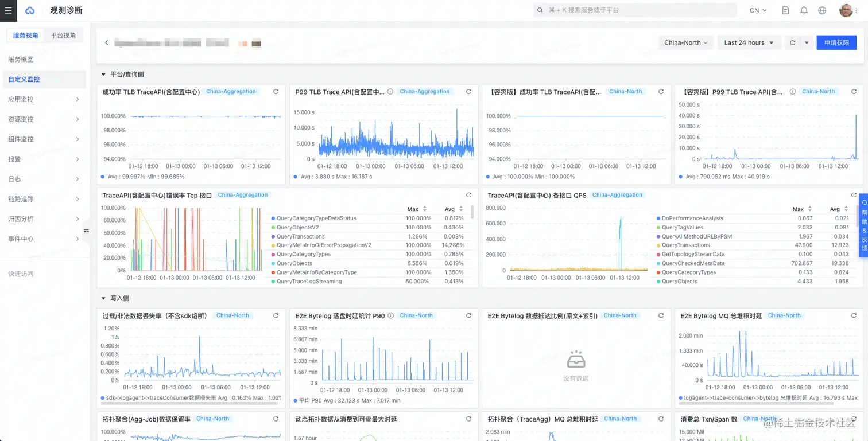This screenshot has width=868, height=441.
Task: Open 事件中心 in the sidebar
Action: (x=45, y=239)
